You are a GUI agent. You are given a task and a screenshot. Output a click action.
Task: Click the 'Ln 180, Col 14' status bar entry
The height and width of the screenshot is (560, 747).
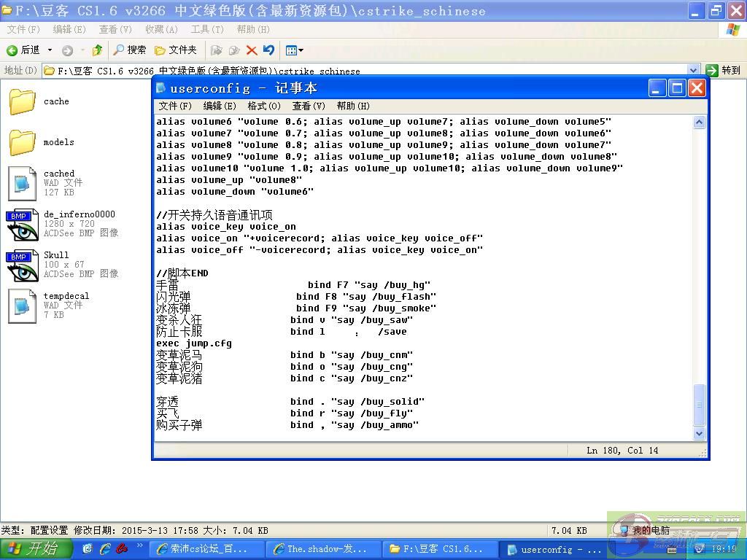pyautogui.click(x=622, y=451)
